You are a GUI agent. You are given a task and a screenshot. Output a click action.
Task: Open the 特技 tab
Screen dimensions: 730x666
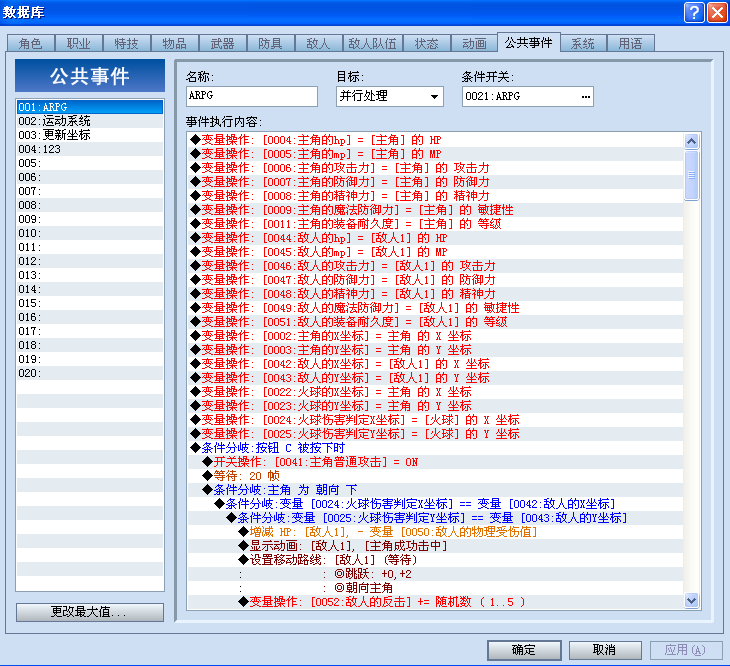[127, 43]
